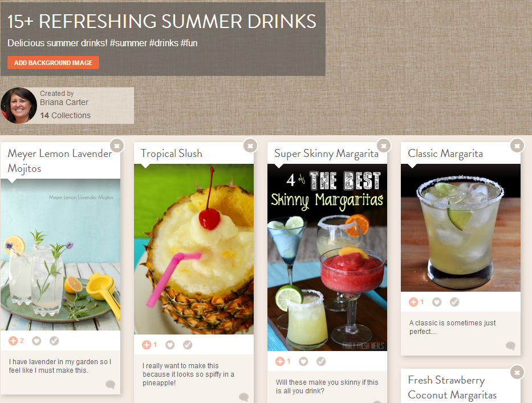Image resolution: width=532 pixels, height=403 pixels.
Task: Click plus icon on Super Skinny Margarita
Action: click(280, 361)
